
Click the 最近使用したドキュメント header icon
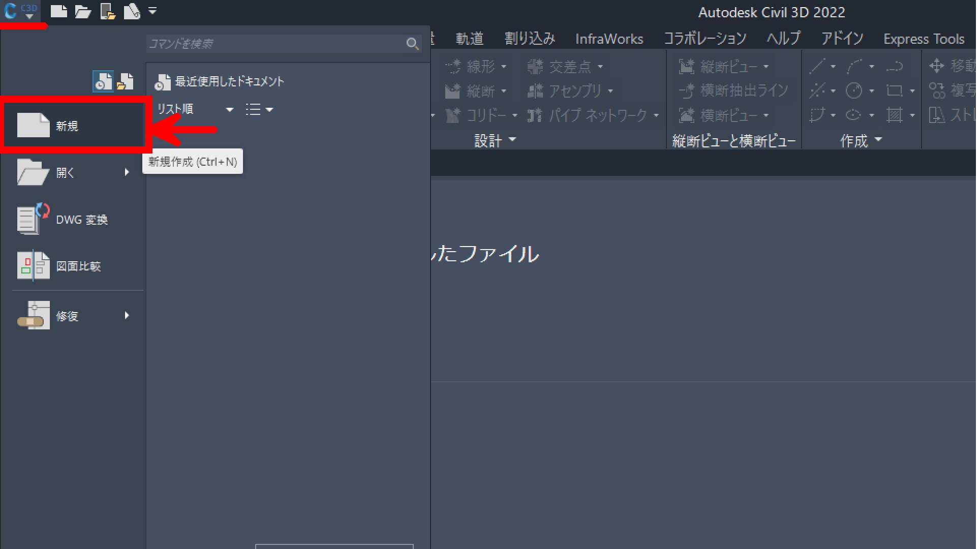click(x=162, y=81)
